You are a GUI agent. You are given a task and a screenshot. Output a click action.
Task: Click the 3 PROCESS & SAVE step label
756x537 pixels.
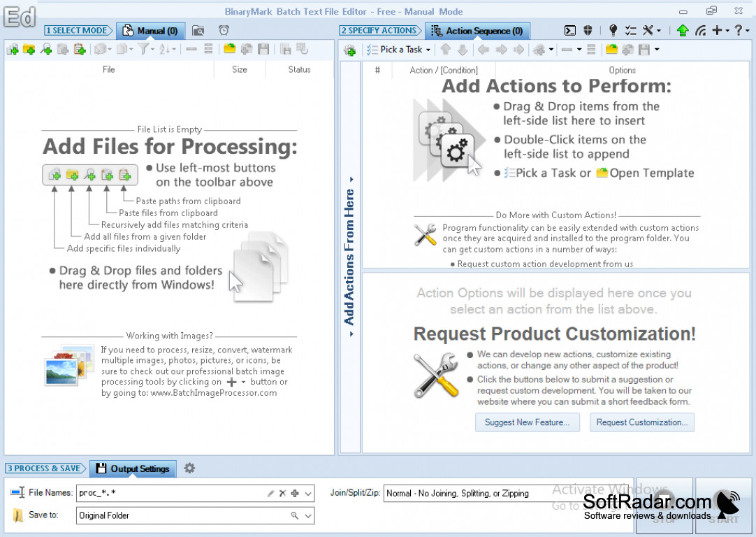click(45, 468)
